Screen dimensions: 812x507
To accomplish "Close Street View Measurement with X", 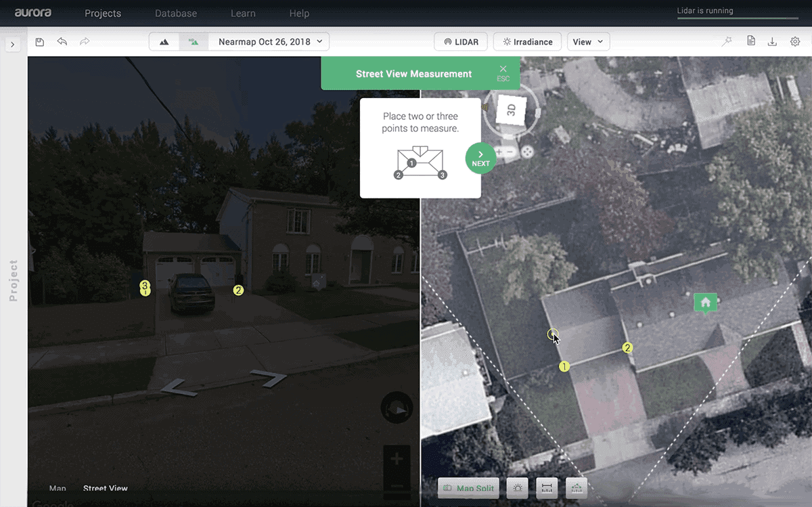I will [x=503, y=69].
